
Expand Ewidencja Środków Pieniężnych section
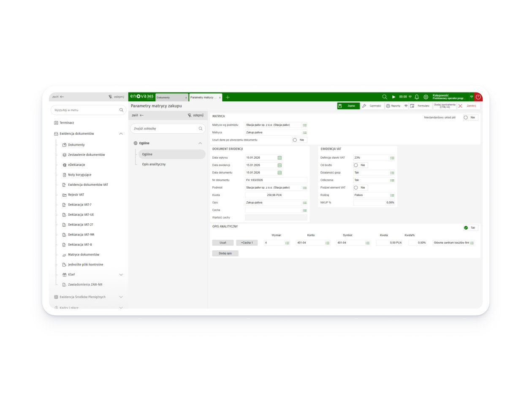point(121,297)
